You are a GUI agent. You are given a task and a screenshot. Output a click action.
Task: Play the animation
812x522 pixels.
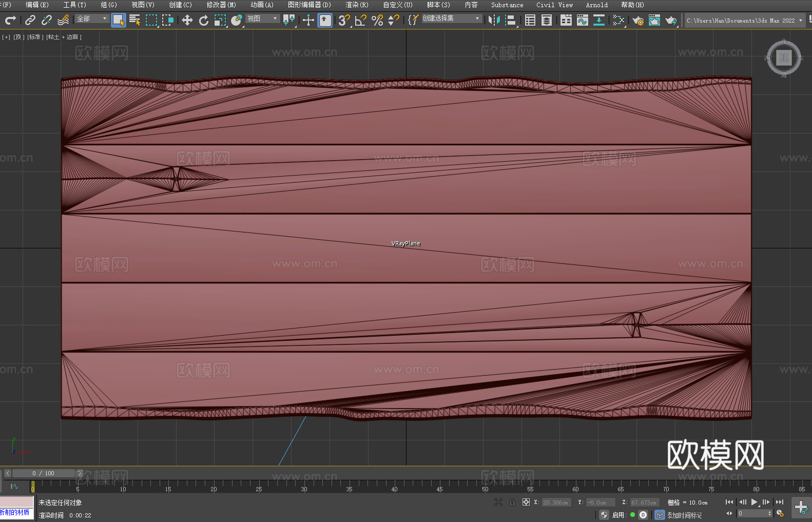(755, 502)
